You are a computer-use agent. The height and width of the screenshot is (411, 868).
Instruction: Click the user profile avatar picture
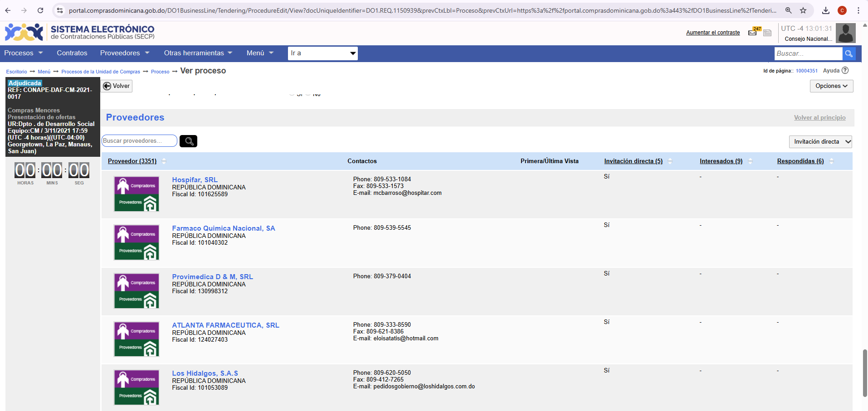[x=845, y=33]
